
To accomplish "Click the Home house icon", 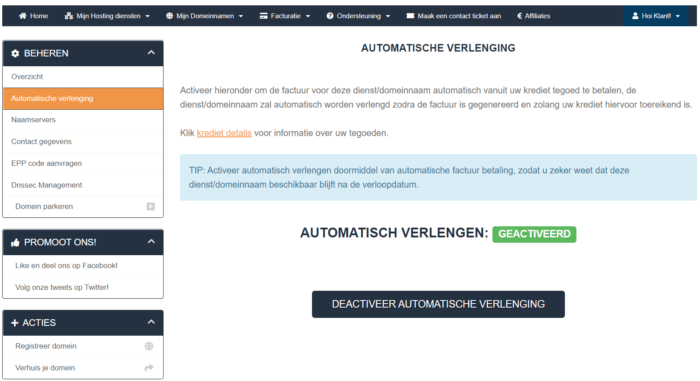I will 22,16.
